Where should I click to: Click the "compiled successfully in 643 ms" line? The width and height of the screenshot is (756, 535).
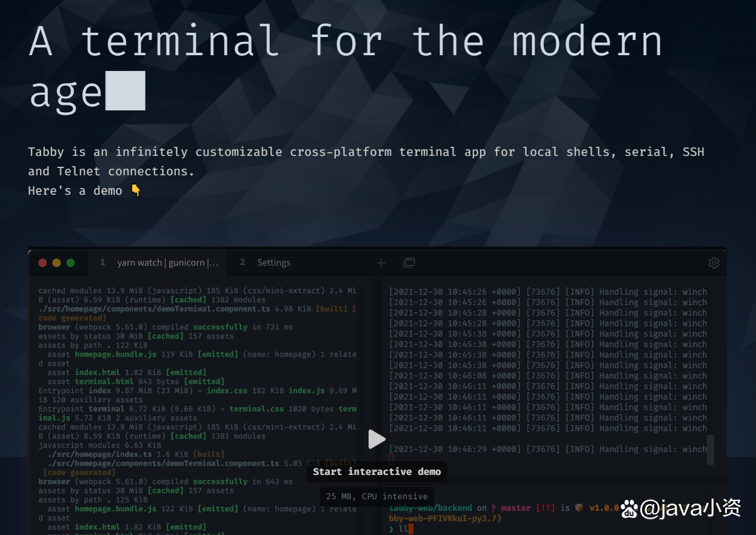point(166,482)
